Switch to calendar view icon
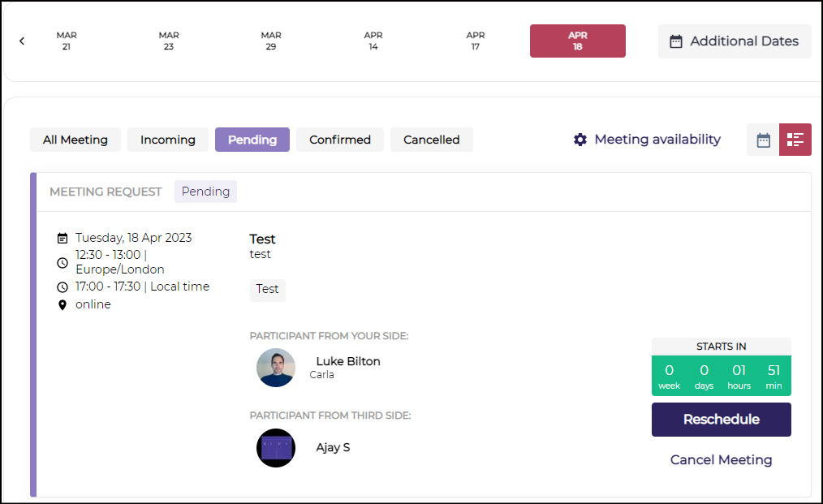The height and width of the screenshot is (504, 823). (x=763, y=140)
